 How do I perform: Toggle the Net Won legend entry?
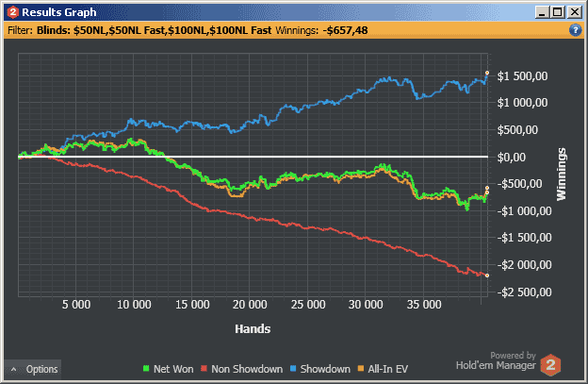tap(168, 369)
